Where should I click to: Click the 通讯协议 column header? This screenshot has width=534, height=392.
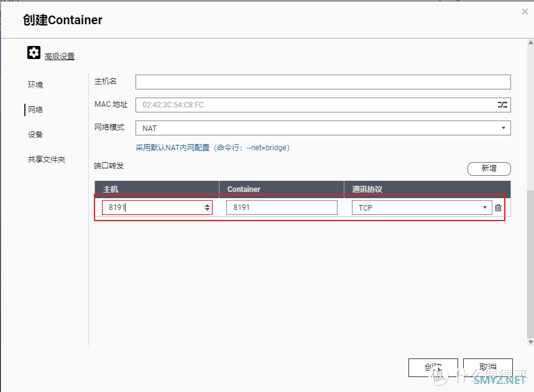pos(428,189)
